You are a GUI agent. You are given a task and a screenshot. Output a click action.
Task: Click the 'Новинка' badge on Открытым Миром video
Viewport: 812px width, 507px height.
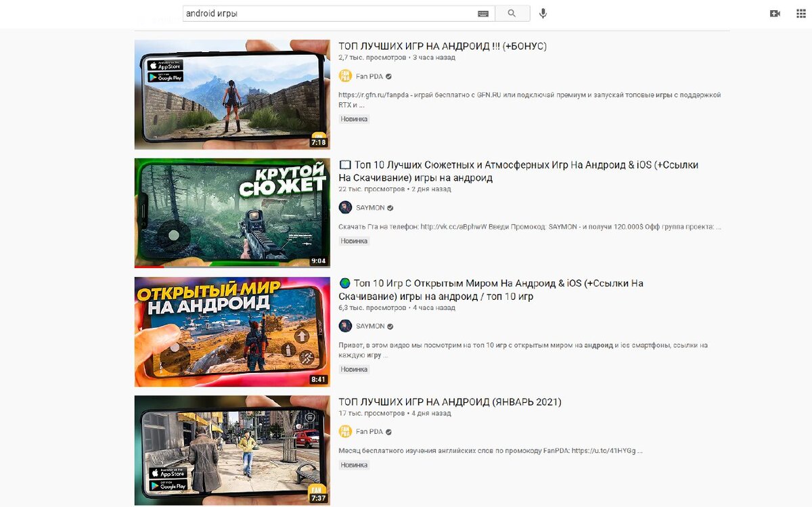pos(354,370)
